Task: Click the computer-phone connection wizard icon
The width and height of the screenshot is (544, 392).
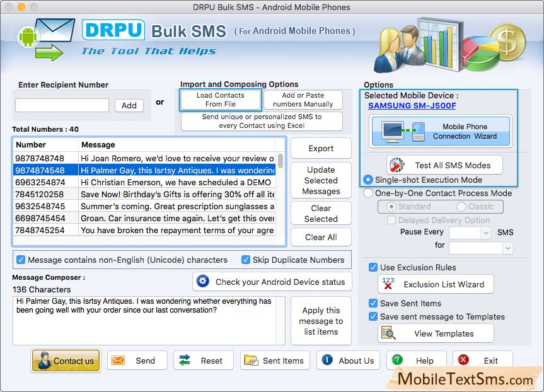Action: click(403, 132)
